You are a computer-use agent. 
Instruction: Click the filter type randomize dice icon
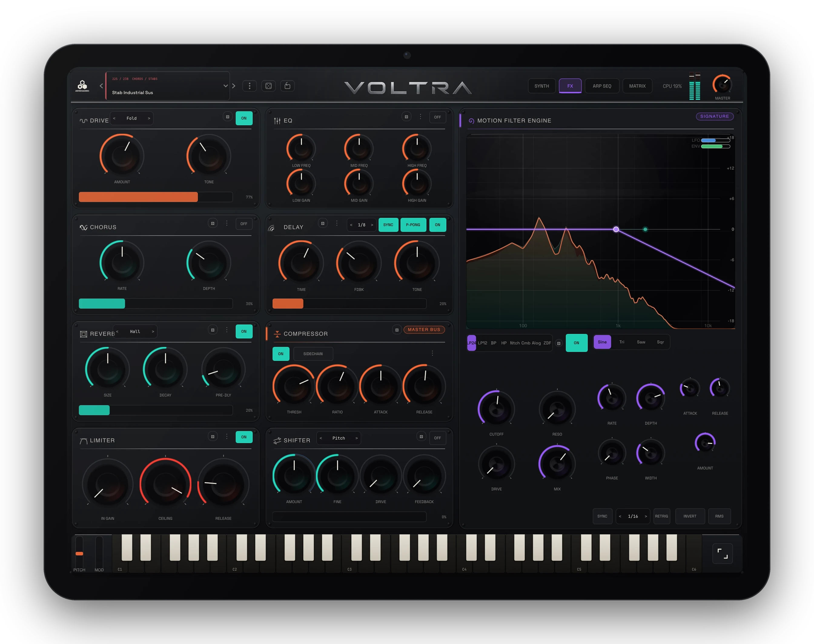click(x=558, y=343)
